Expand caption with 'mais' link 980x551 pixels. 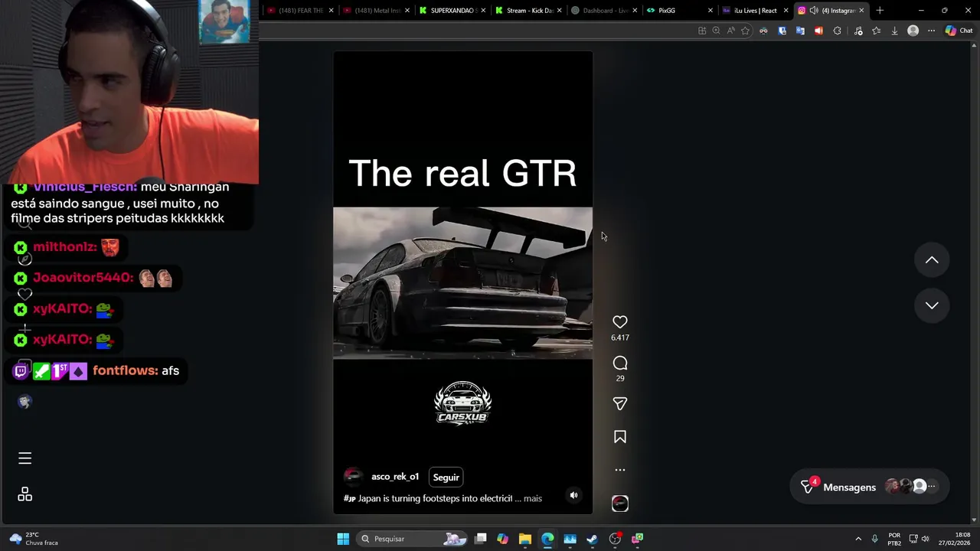(533, 498)
